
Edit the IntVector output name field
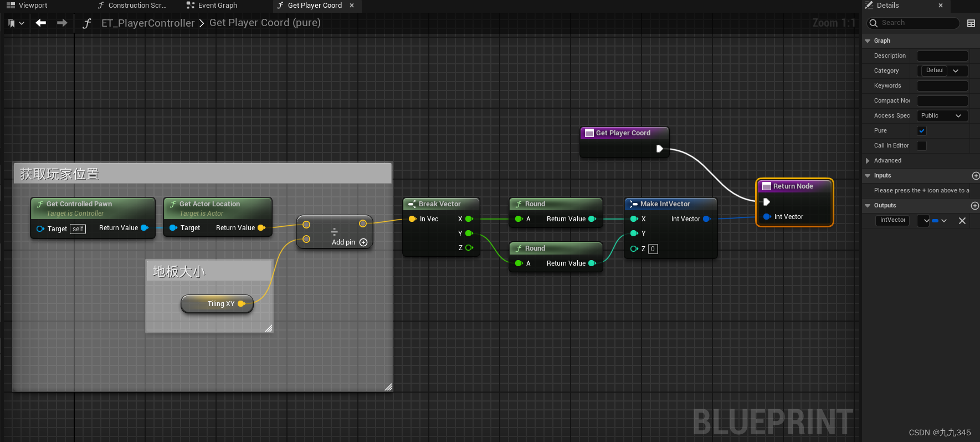(x=892, y=220)
